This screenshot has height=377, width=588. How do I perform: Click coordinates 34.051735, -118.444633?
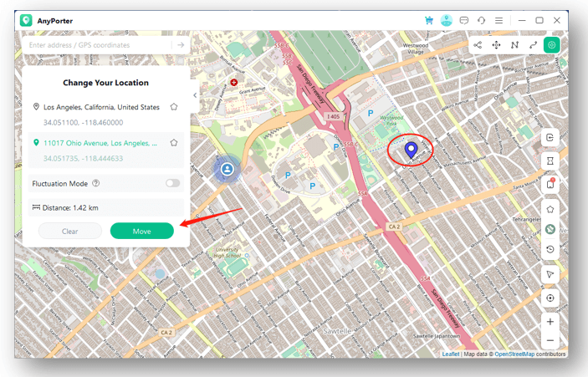(83, 158)
